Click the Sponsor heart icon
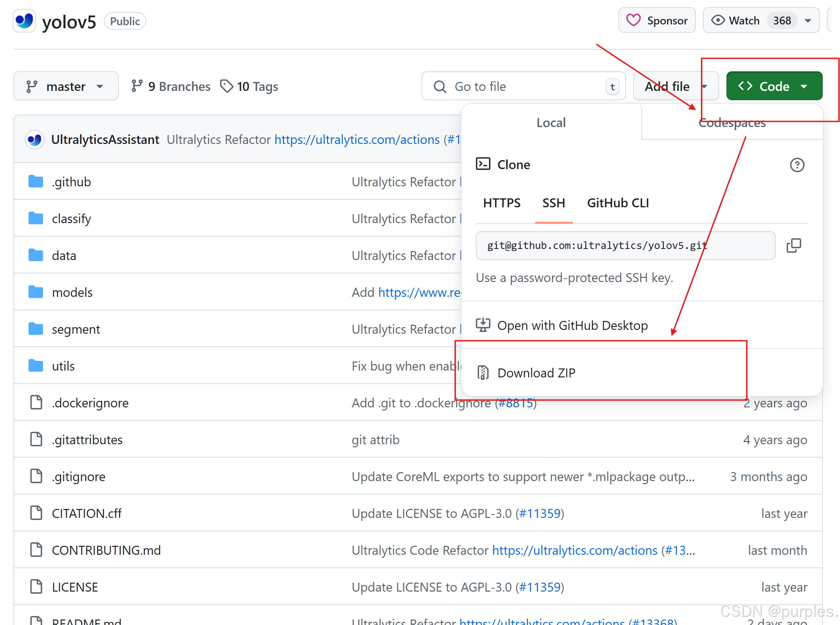 (x=633, y=20)
